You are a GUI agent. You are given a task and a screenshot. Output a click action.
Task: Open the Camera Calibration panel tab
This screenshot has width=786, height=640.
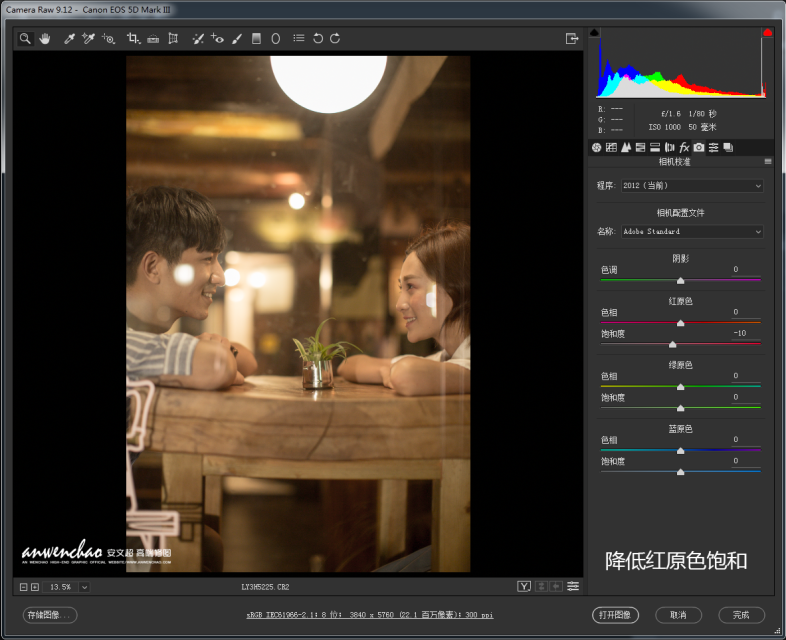(699, 147)
